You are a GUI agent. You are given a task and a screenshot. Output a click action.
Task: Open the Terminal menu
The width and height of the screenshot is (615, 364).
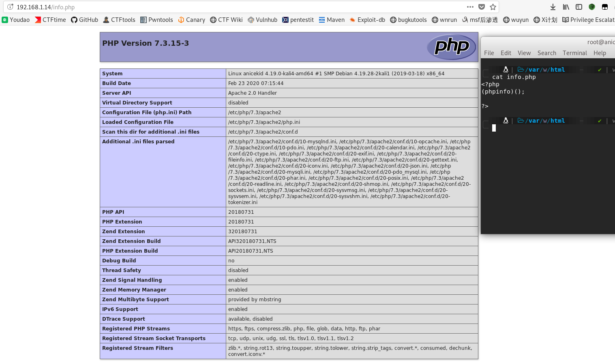[574, 53]
